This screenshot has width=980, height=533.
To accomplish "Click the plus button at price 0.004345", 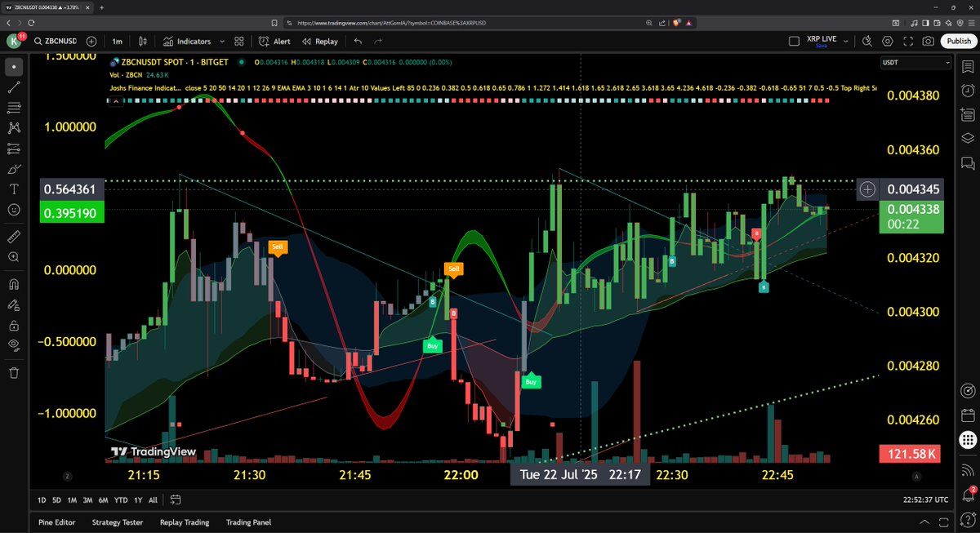I will tap(867, 189).
